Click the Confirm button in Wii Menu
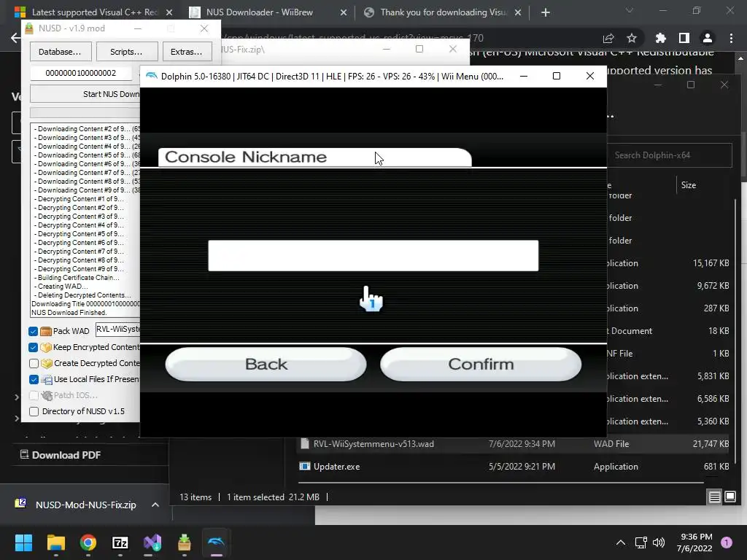Screen dimensions: 747x560 (x=481, y=365)
